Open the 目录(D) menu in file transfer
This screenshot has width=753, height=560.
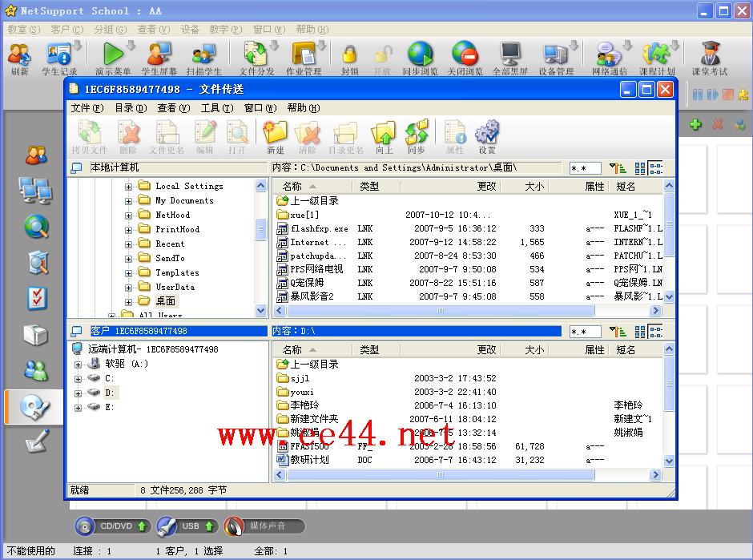click(x=130, y=108)
